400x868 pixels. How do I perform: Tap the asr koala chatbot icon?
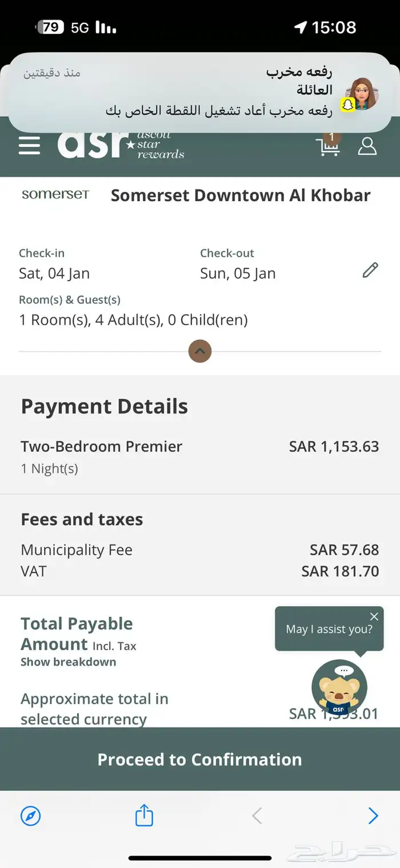(x=339, y=687)
